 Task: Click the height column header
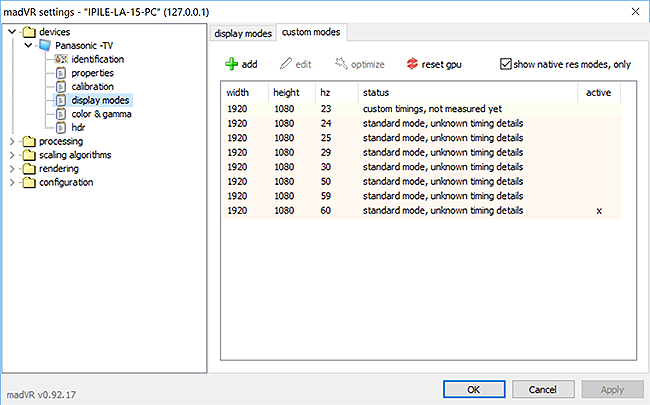pyautogui.click(x=292, y=92)
